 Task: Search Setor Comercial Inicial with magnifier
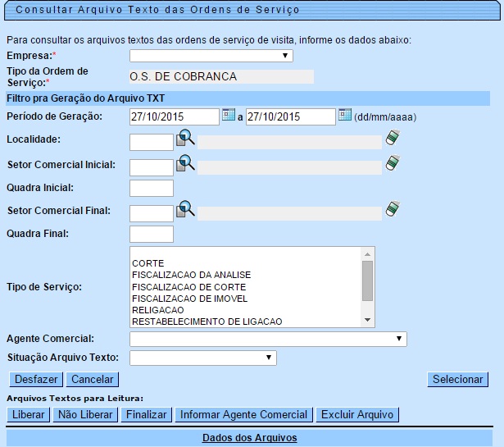(x=186, y=163)
